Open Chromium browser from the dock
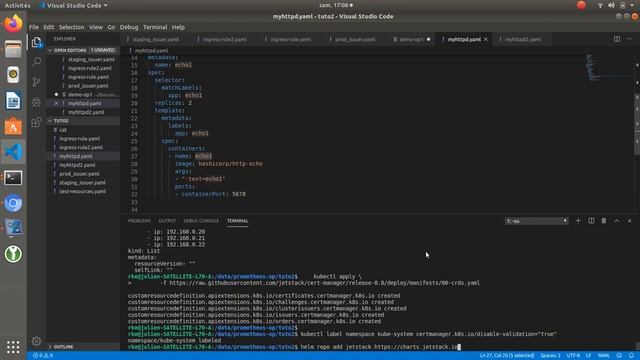Image resolution: width=640 pixels, height=360 pixels. [x=13, y=203]
